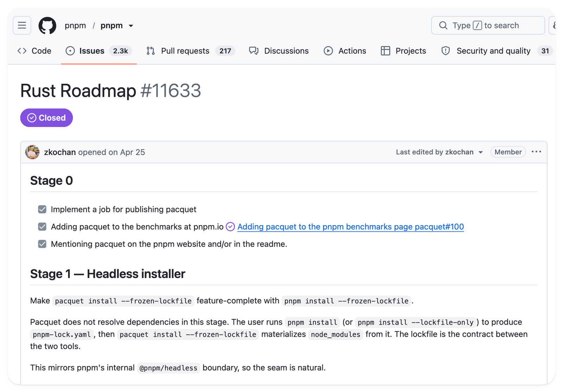Open the comment options ellipsis menu
This screenshot has width=563, height=392.
point(536,152)
